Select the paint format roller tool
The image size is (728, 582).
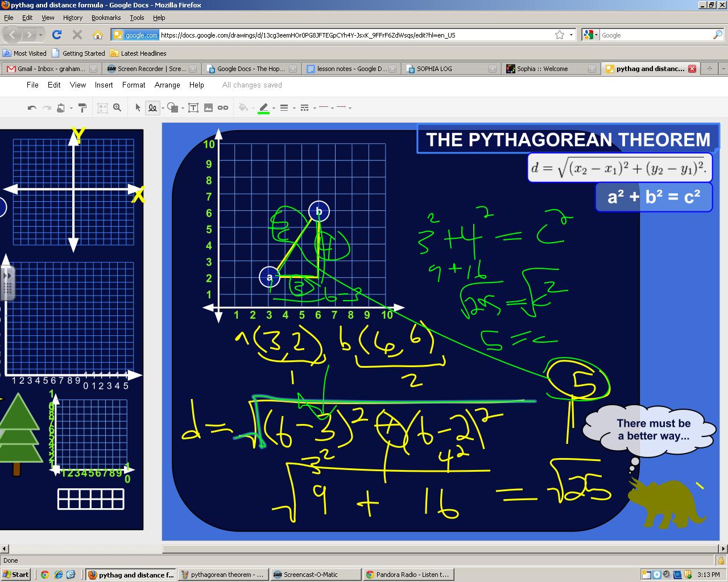pos(82,107)
